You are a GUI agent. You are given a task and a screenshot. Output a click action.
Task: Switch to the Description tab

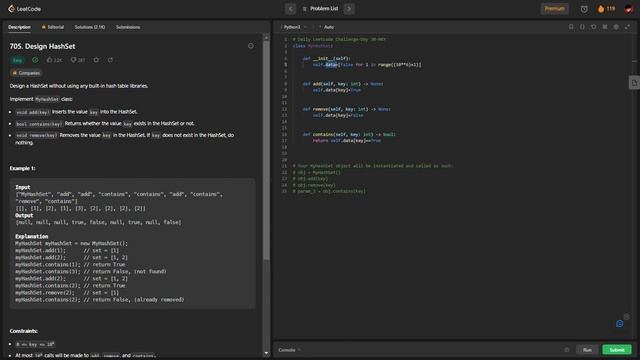[19, 27]
